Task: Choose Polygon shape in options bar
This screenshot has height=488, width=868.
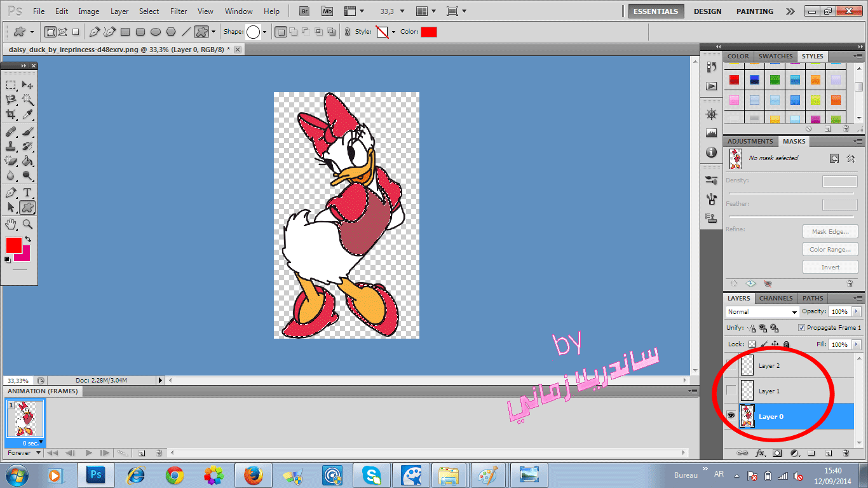Action: (171, 32)
